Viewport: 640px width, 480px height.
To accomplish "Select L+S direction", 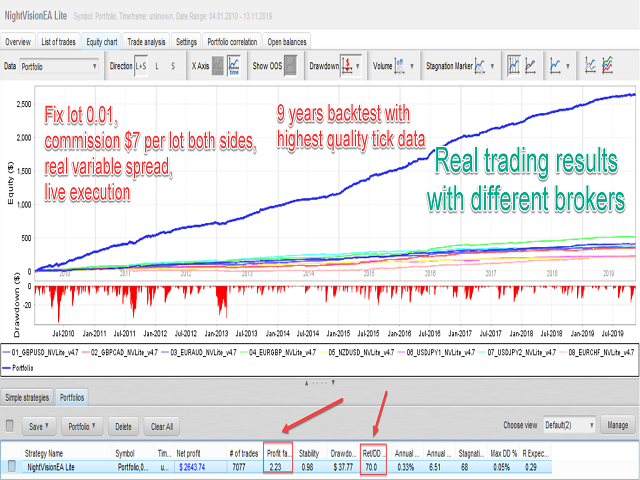I will pos(141,66).
